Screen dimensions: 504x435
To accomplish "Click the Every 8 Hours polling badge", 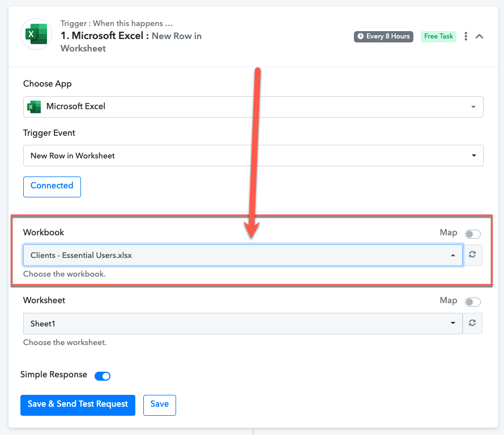I will pos(383,36).
